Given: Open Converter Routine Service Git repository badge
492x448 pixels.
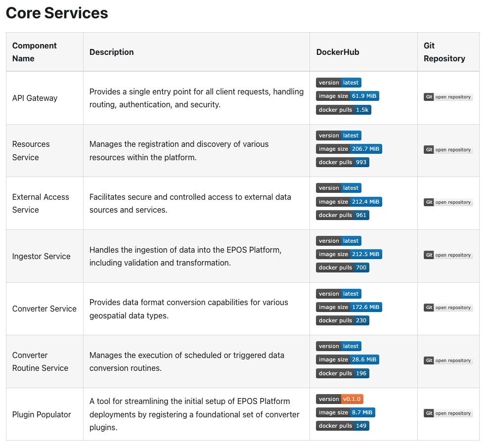Looking at the screenshot, I should coord(448,360).
